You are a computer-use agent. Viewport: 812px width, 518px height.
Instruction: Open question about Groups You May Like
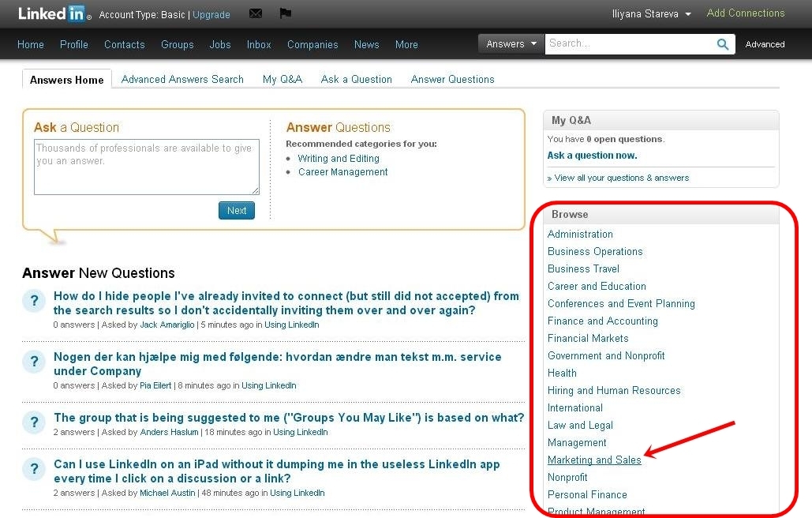(289, 418)
